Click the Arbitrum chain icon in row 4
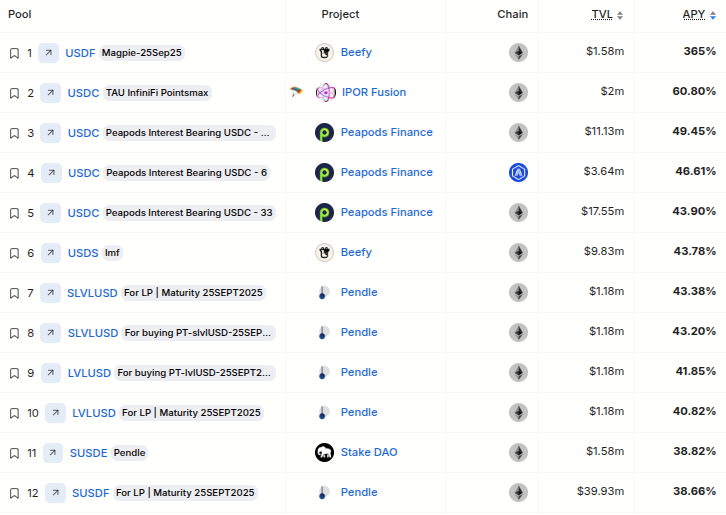This screenshot has width=726, height=515. click(519, 172)
